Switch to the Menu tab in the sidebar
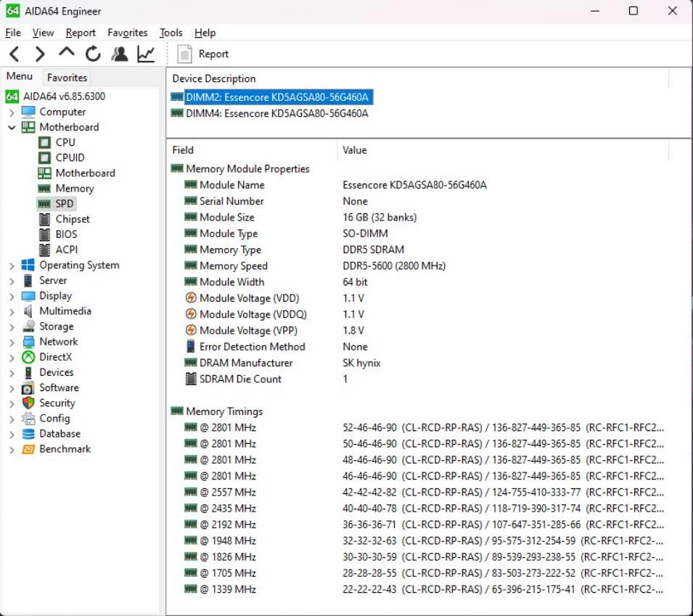 (x=20, y=76)
